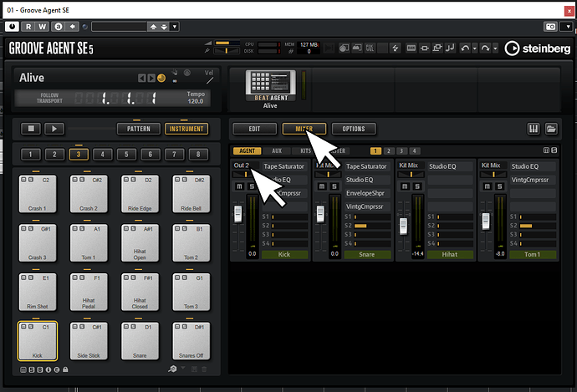Adjust the master tune slider
Viewport: 577px width, 392px height.
[x=227, y=51]
